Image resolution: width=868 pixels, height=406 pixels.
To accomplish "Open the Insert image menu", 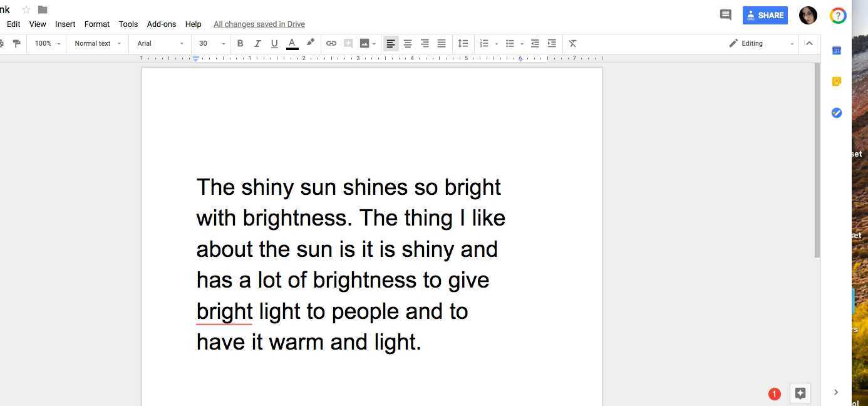I will pyautogui.click(x=366, y=43).
